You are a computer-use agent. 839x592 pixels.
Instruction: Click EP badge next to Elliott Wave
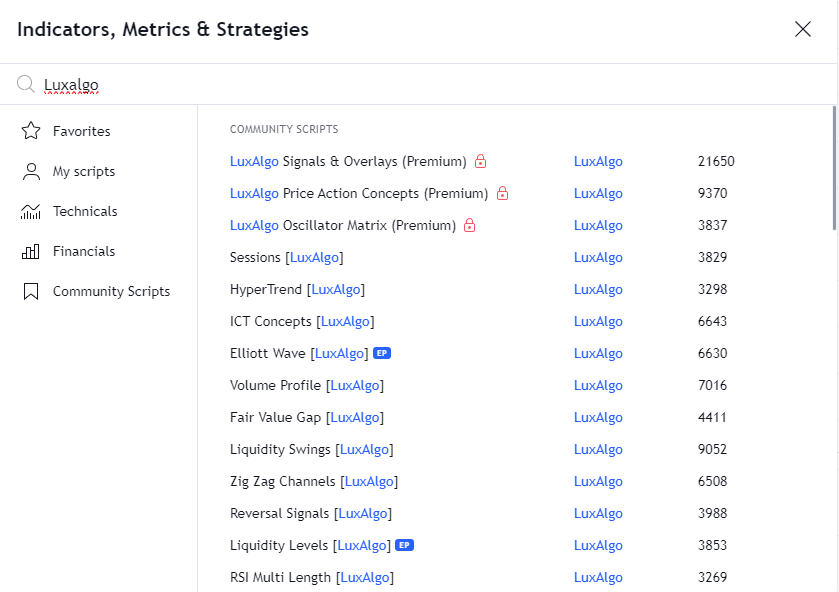[x=382, y=353]
